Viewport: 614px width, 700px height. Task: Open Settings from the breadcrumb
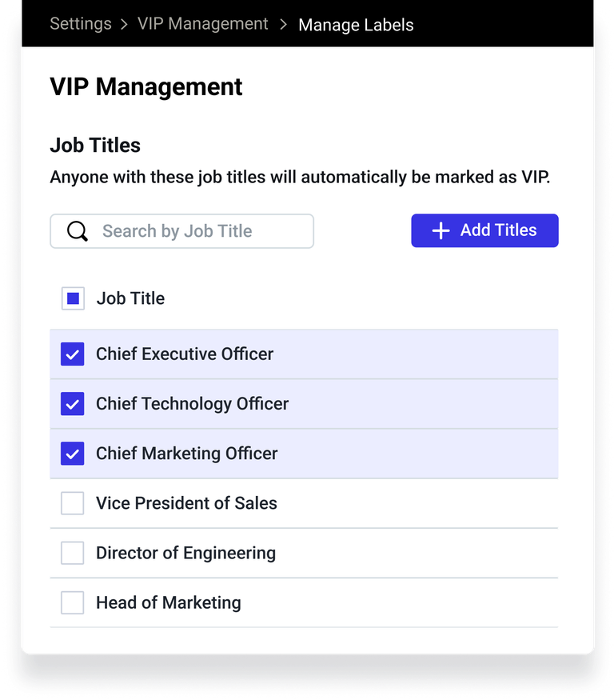tap(80, 24)
